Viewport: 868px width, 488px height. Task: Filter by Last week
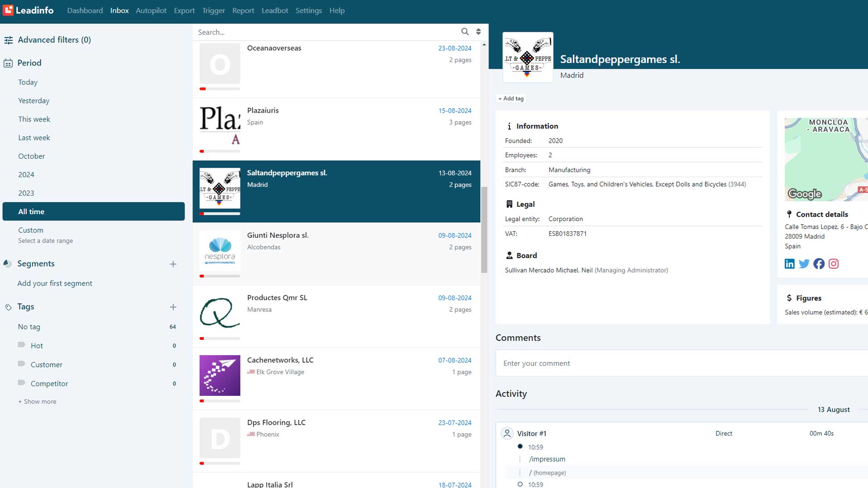coord(34,138)
